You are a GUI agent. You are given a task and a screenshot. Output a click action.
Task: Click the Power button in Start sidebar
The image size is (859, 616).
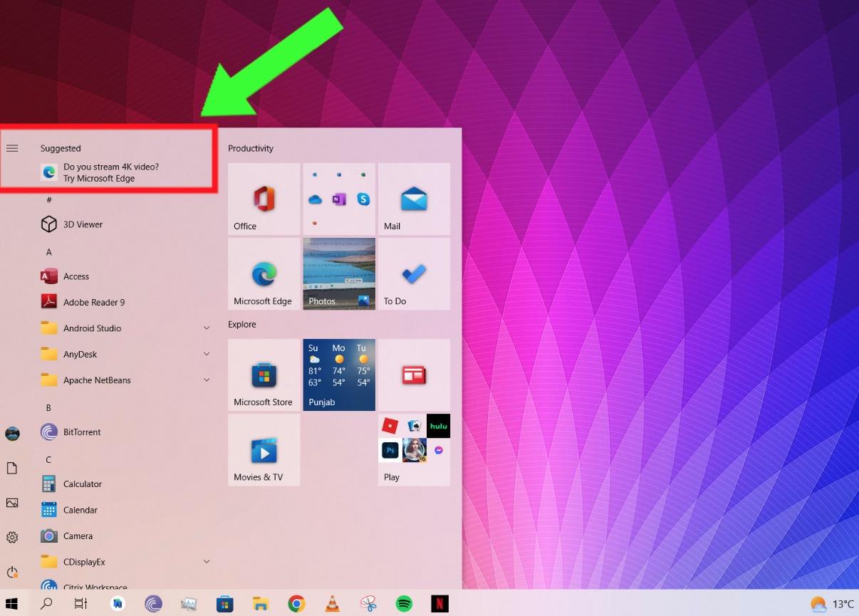[x=12, y=572]
